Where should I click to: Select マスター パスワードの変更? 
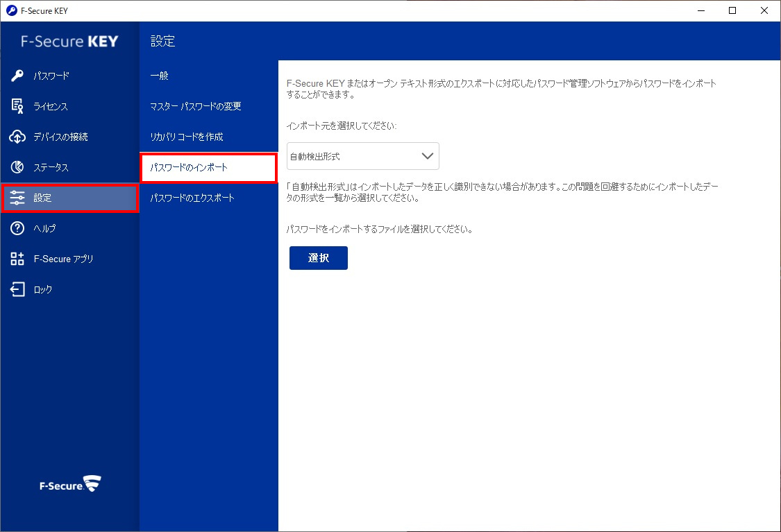point(196,106)
